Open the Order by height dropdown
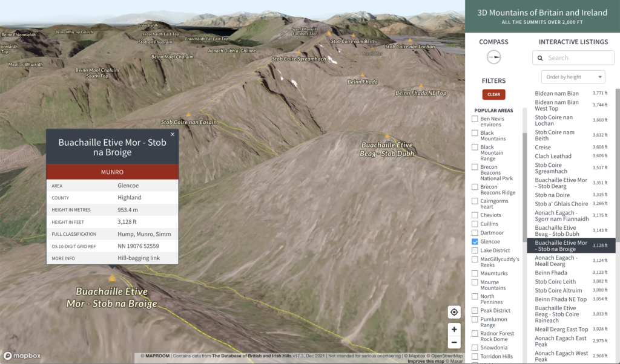Viewport: 620px width, 364px height. [573, 76]
